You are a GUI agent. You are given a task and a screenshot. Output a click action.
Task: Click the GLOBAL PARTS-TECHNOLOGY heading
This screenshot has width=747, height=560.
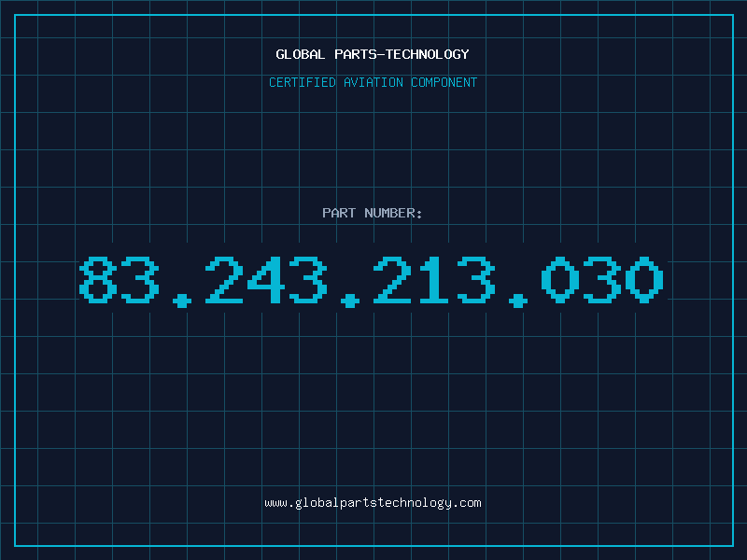[x=373, y=54]
